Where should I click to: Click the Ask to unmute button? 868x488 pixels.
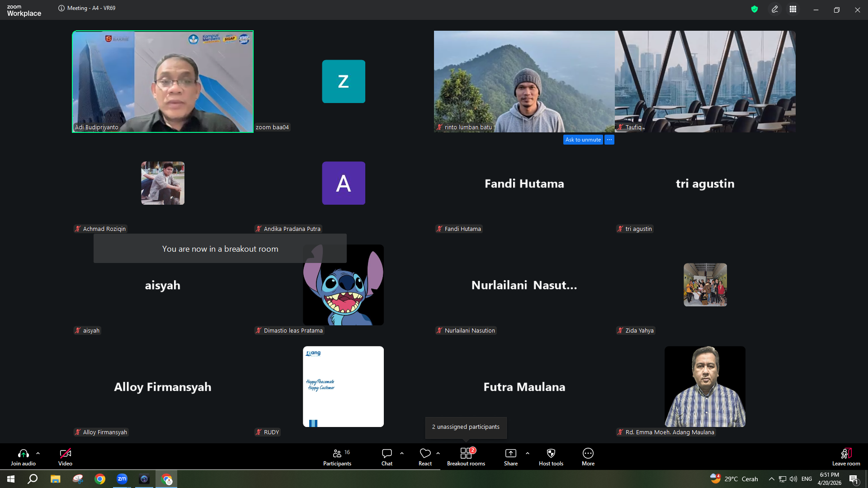[x=583, y=140]
